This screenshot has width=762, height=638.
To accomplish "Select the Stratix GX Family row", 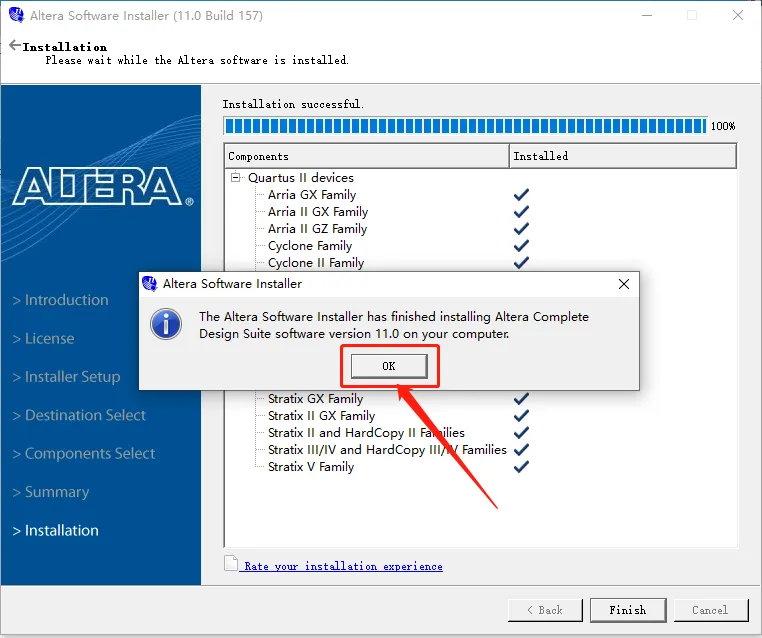I will click(x=315, y=399).
